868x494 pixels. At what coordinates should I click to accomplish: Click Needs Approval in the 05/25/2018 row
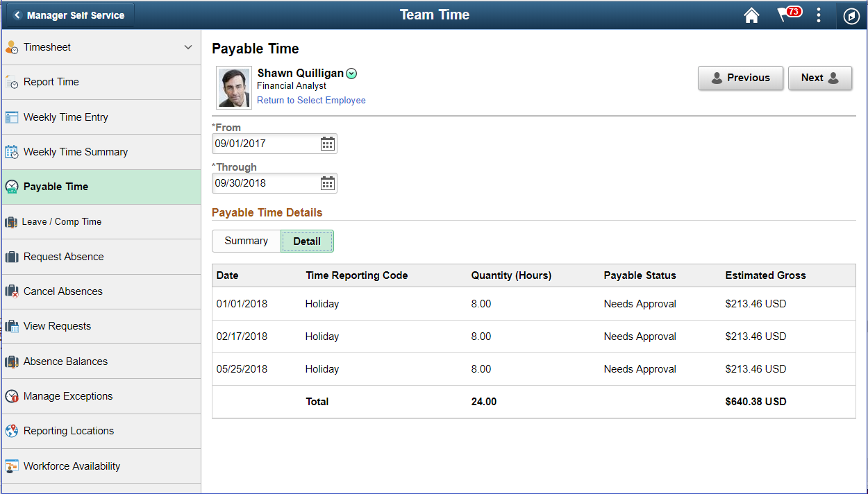(x=640, y=369)
